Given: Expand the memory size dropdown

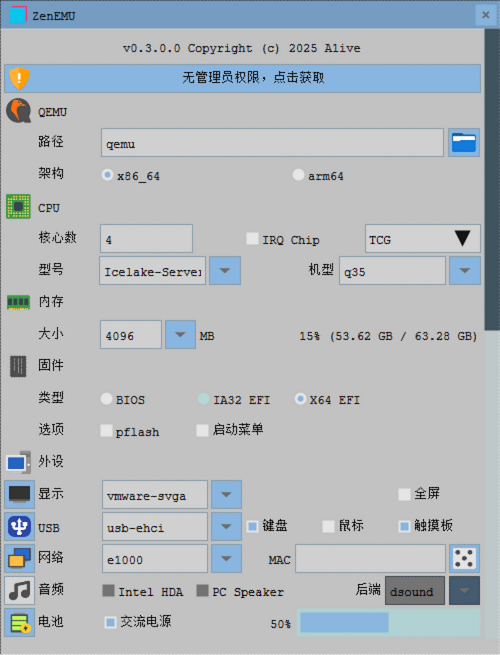Looking at the screenshot, I should tap(180, 335).
